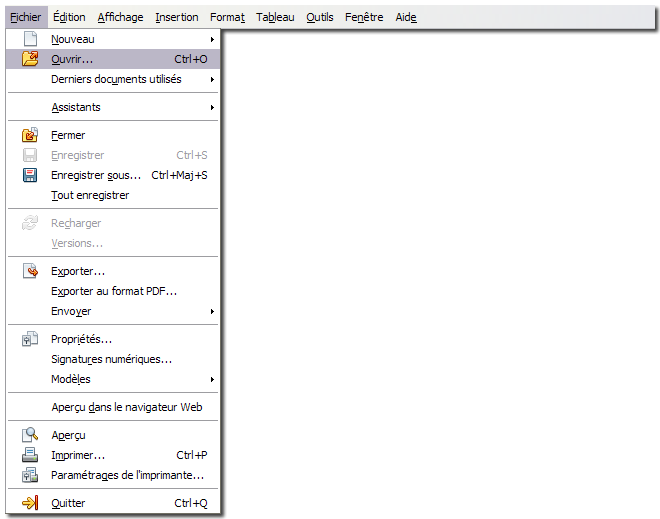
Task: Select Exporter au format PDF
Action: pos(113,291)
